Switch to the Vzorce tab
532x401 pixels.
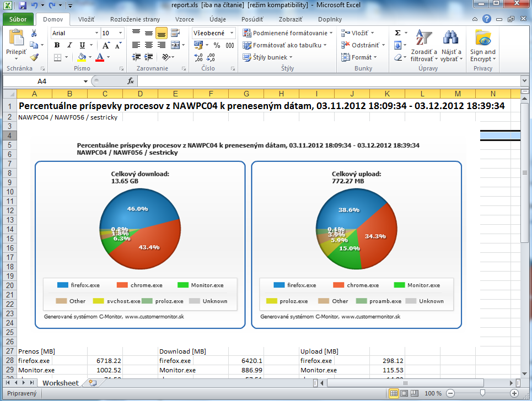click(185, 19)
